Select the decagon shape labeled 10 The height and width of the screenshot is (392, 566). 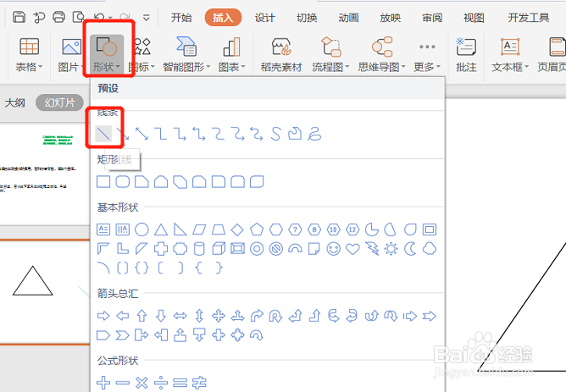333,229
